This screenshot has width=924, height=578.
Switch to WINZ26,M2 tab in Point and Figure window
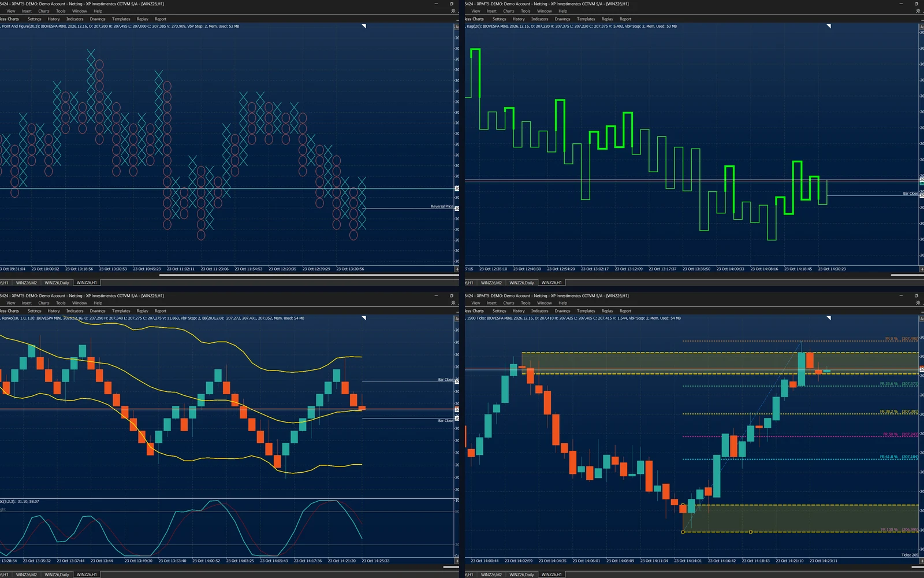point(27,283)
